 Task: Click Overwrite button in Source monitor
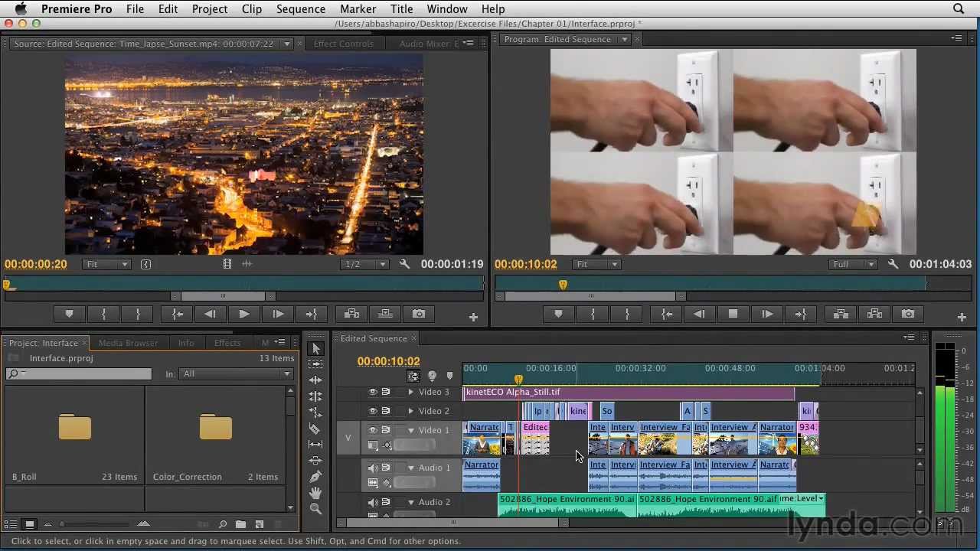pos(385,314)
